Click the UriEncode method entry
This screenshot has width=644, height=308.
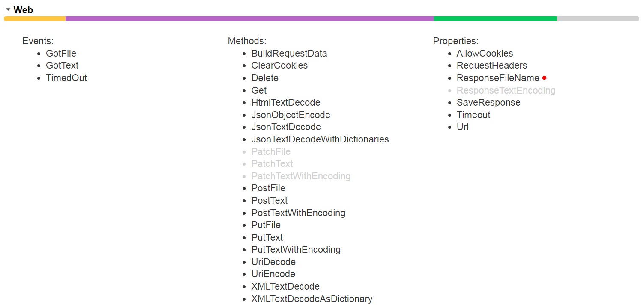coord(273,274)
